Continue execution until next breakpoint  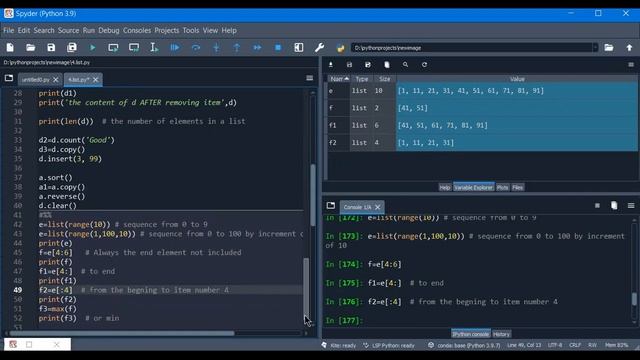tap(257, 48)
